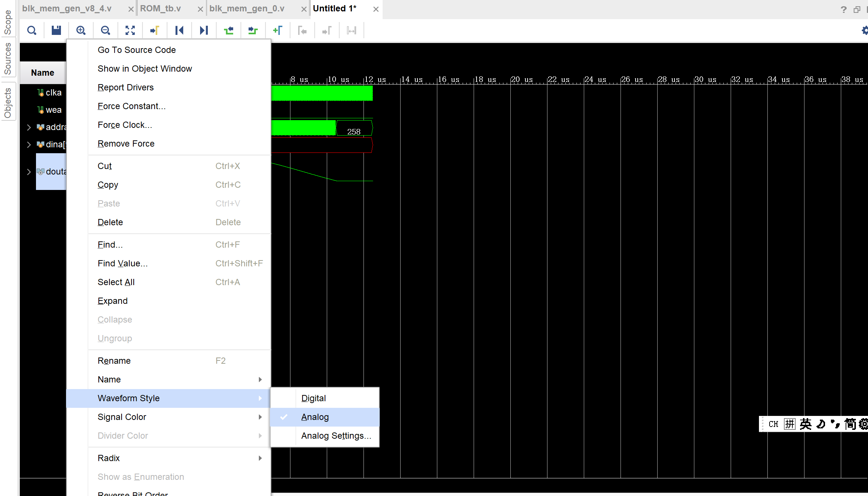Select the Digital waveform style option

pos(313,398)
